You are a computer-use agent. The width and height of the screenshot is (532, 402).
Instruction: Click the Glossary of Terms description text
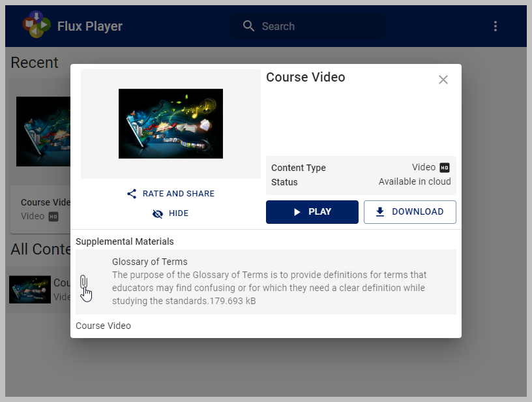point(268,288)
